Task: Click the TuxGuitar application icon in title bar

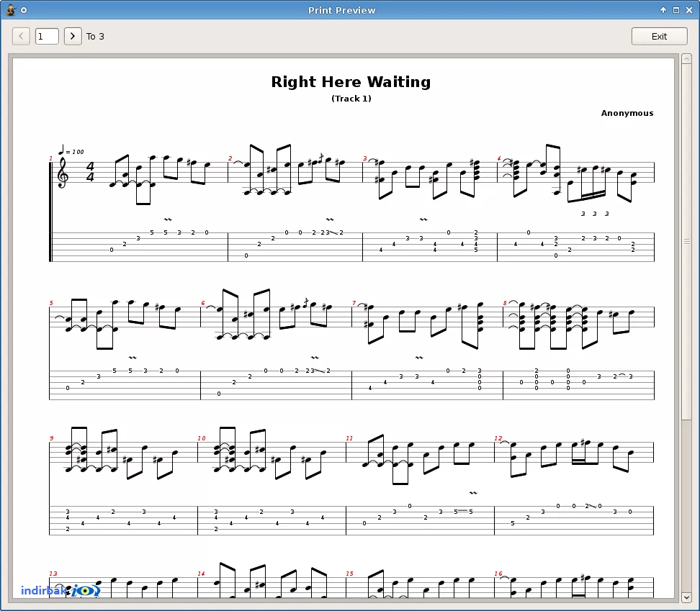Action: pyautogui.click(x=11, y=10)
